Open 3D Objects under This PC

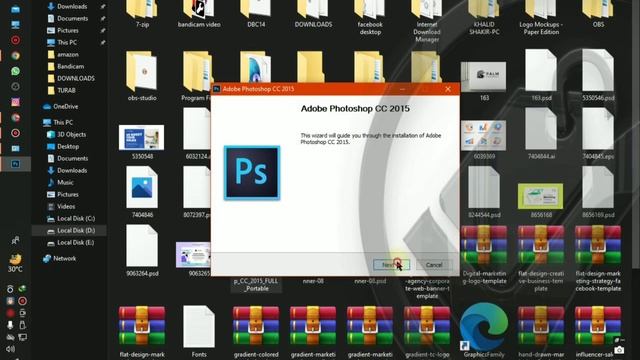(71, 134)
